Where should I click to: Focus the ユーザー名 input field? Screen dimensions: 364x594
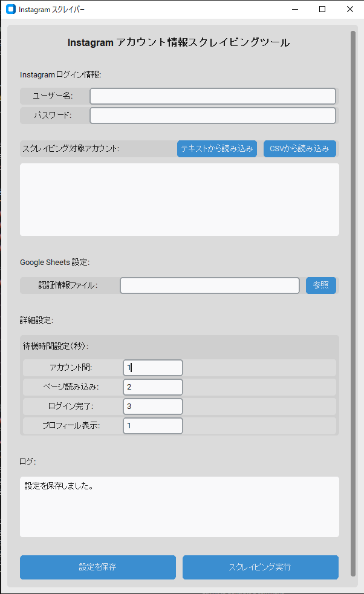pos(212,96)
